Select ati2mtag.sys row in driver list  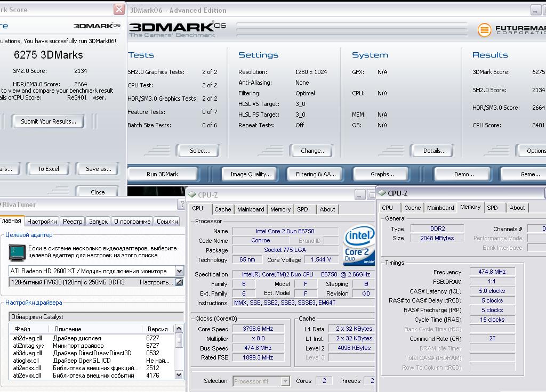92,345
